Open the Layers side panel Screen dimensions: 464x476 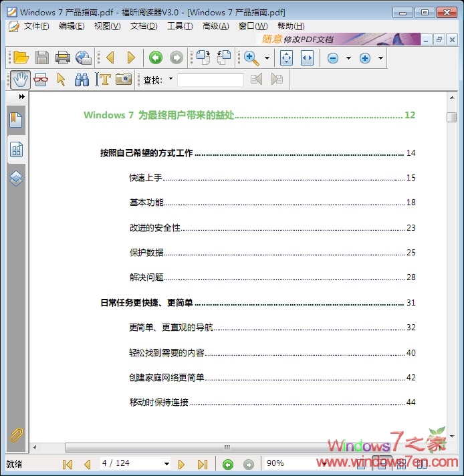16,178
